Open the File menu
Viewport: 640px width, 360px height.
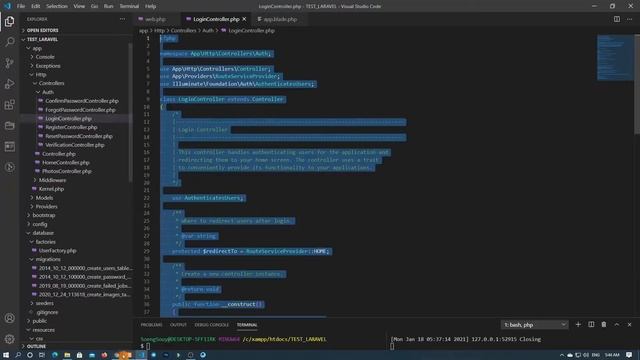coord(21,6)
